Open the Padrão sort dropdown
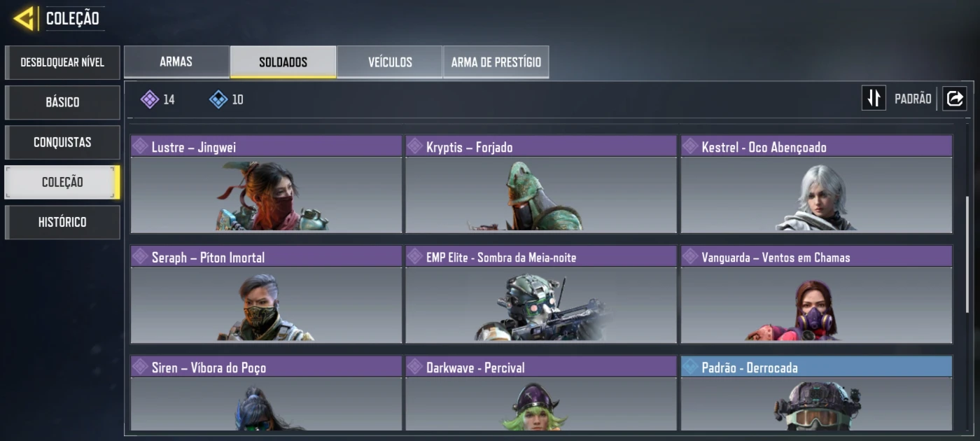 click(913, 99)
